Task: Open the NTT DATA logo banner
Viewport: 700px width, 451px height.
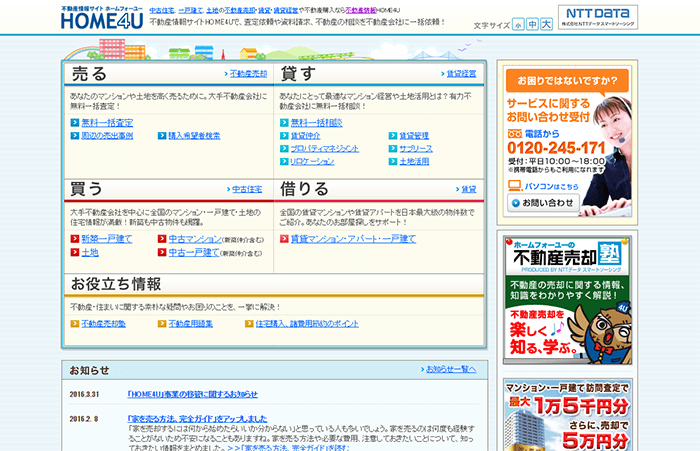Action: (x=598, y=17)
